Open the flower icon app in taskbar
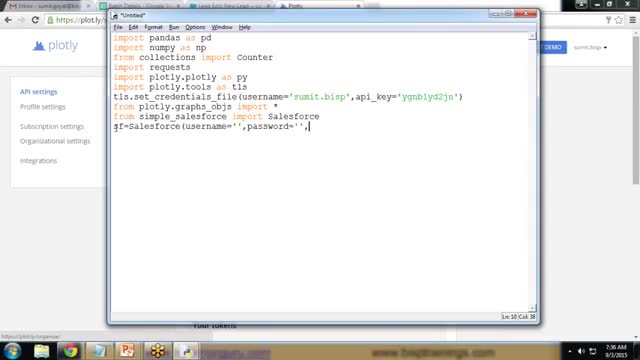This screenshot has height=360, width=640. pyautogui.click(x=158, y=351)
